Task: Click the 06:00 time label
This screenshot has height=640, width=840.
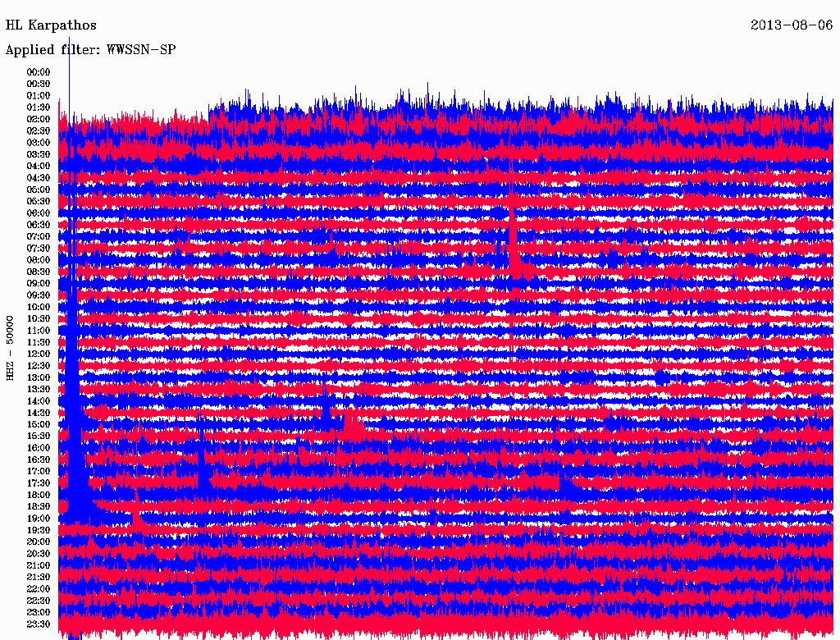Action: [x=39, y=213]
